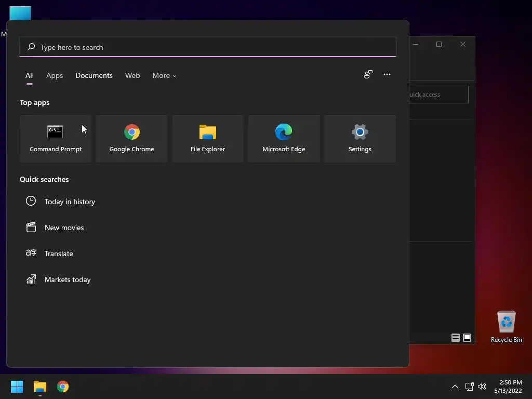The width and height of the screenshot is (532, 399).
Task: Minimize the background File Explorer window
Action: point(417,44)
